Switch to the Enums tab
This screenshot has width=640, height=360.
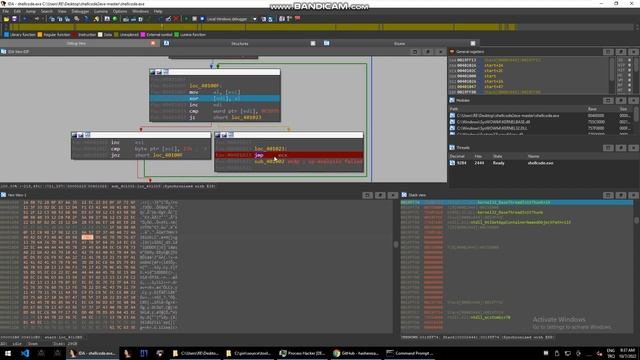point(400,43)
